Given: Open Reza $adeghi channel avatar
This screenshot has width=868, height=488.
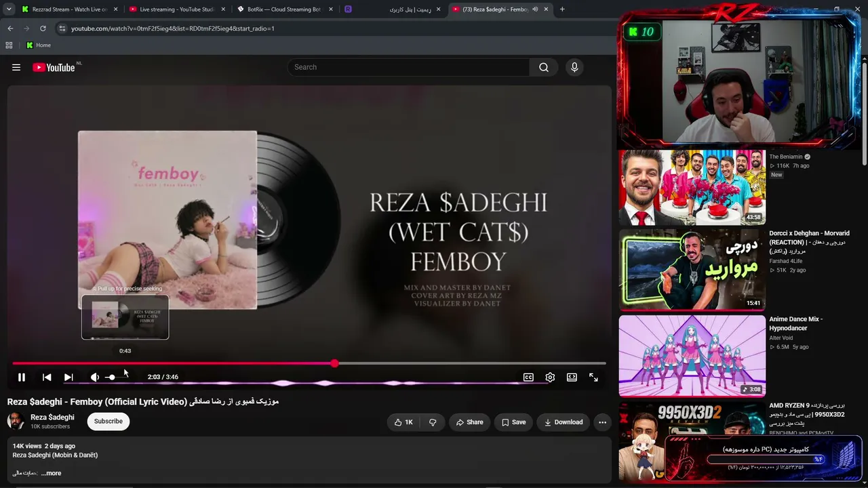Looking at the screenshot, I should (16, 422).
